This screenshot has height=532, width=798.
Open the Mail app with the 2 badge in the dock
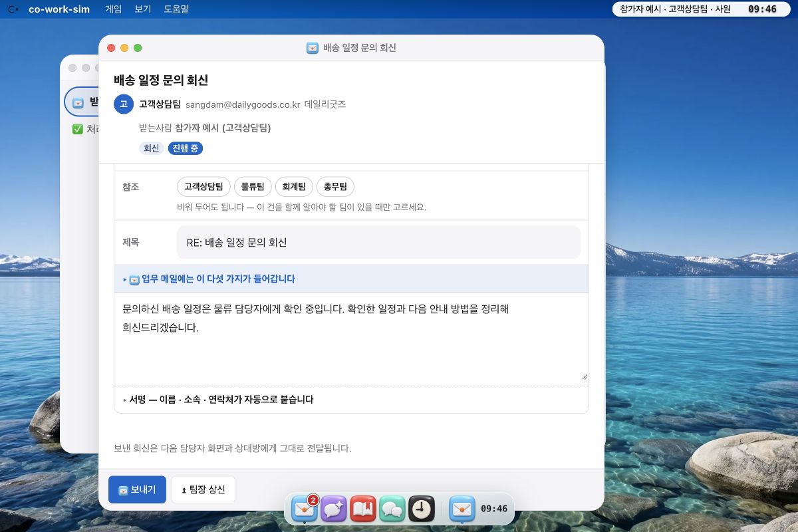[305, 510]
